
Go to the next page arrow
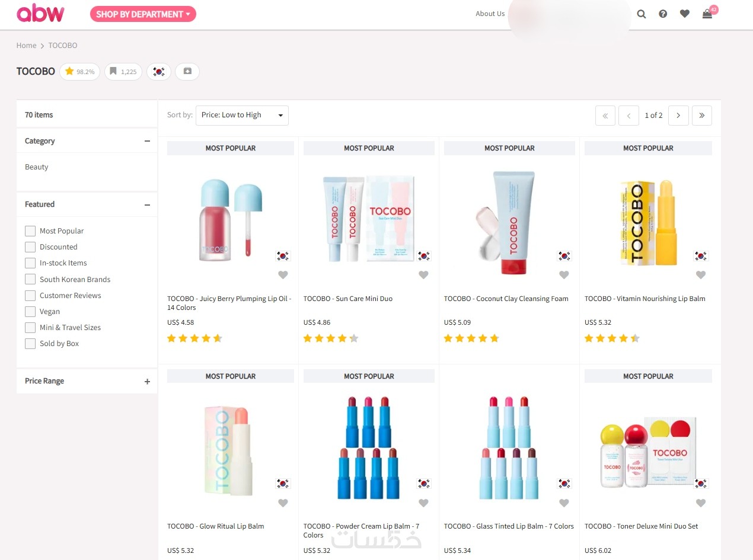(x=678, y=116)
